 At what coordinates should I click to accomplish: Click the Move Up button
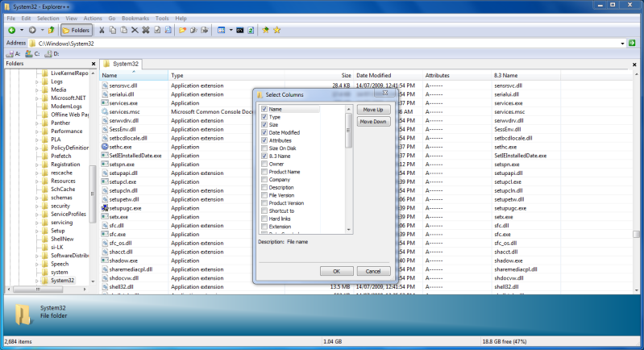[x=373, y=109]
